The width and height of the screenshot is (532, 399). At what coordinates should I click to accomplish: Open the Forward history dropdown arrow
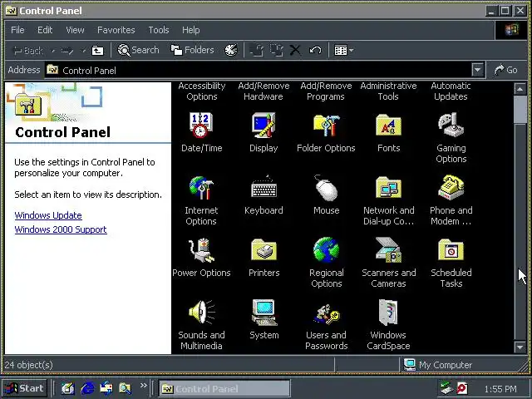coord(83,51)
